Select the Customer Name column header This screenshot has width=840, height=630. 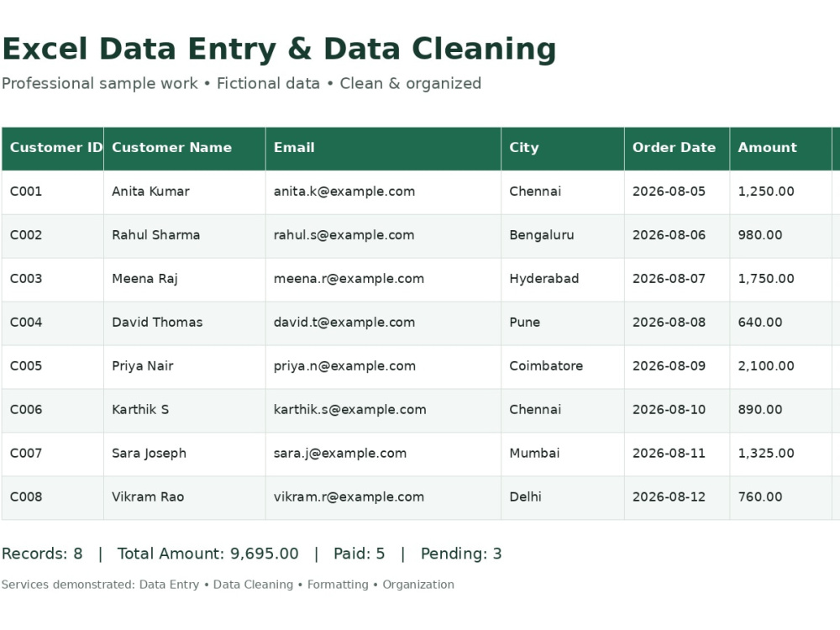tap(184, 149)
